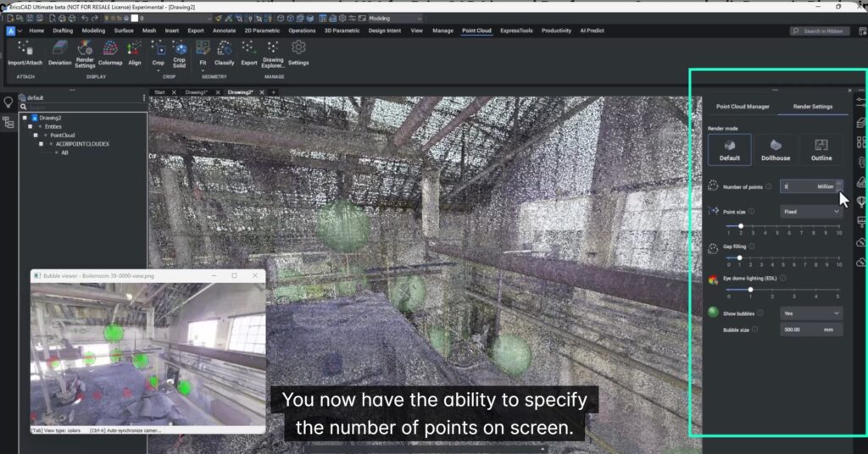
Task: Show info for Number of points
Action: click(768, 187)
